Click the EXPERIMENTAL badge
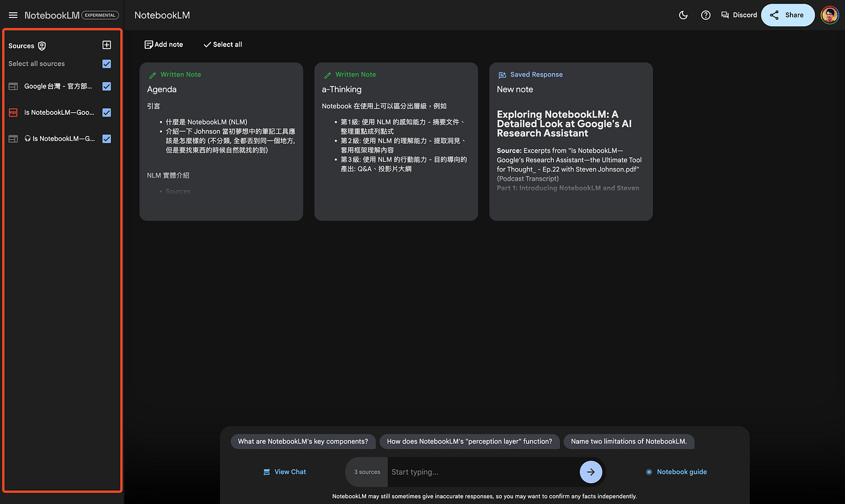Viewport: 845px width, 504px height. tap(100, 15)
